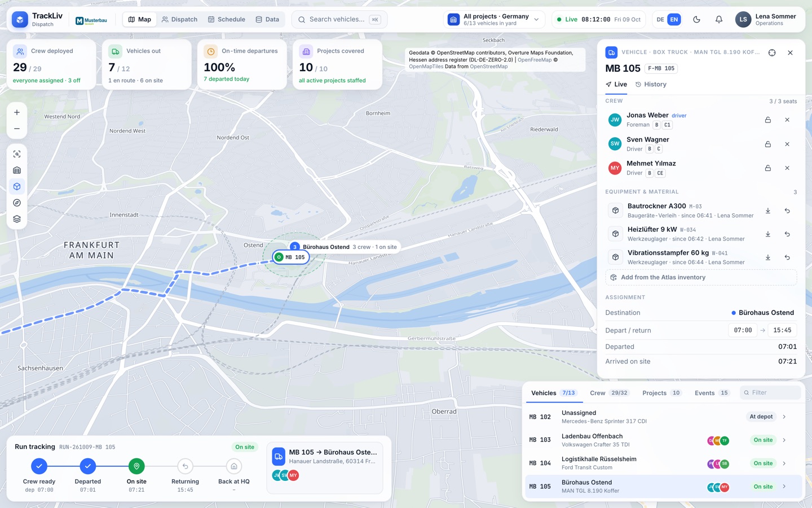Center map on MB 105 with crosshair icon

[x=772, y=52]
